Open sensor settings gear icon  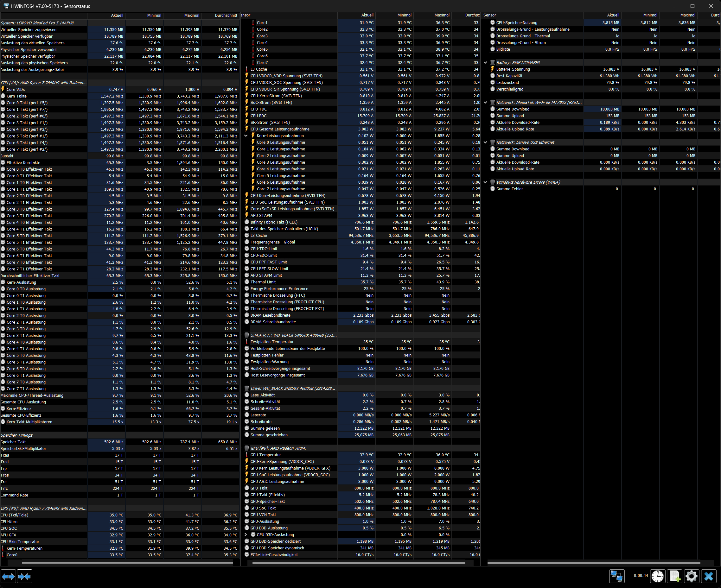(691, 576)
